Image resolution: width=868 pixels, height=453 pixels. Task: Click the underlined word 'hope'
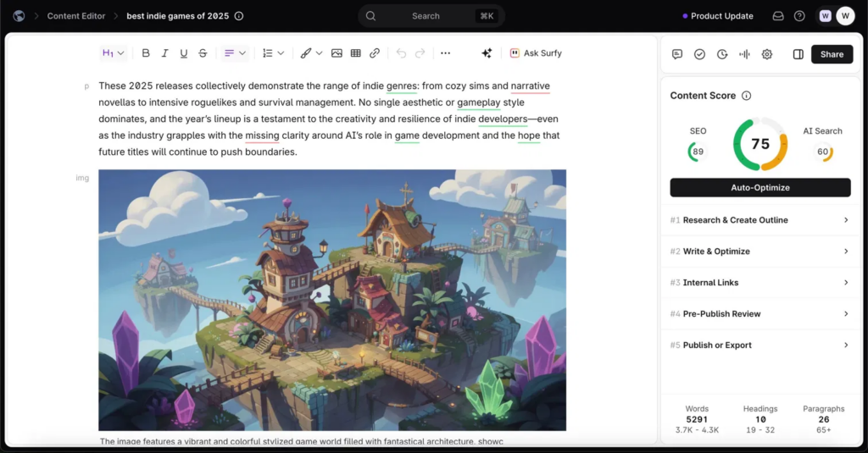click(529, 135)
